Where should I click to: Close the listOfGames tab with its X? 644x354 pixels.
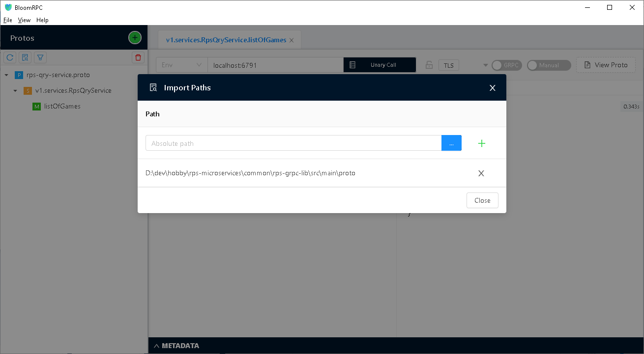point(292,40)
